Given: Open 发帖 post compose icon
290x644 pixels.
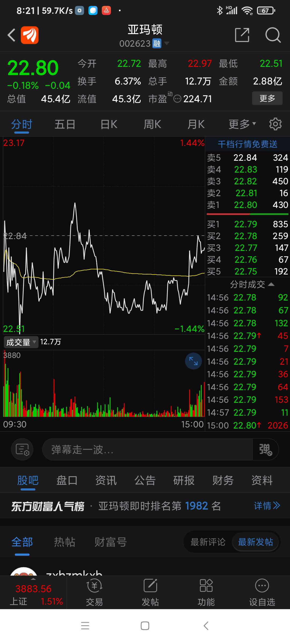Looking at the screenshot, I should coord(150,592).
